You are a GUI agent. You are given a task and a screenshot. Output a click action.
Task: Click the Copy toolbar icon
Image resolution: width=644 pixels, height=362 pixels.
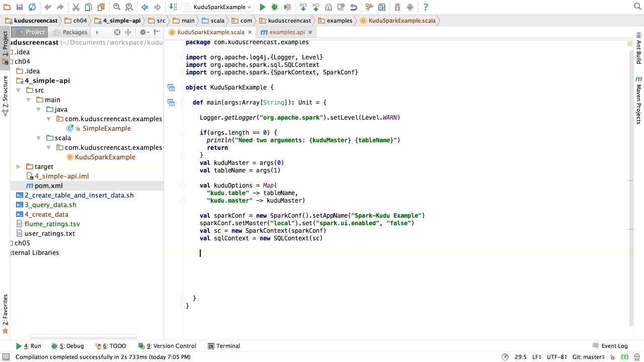(x=89, y=7)
